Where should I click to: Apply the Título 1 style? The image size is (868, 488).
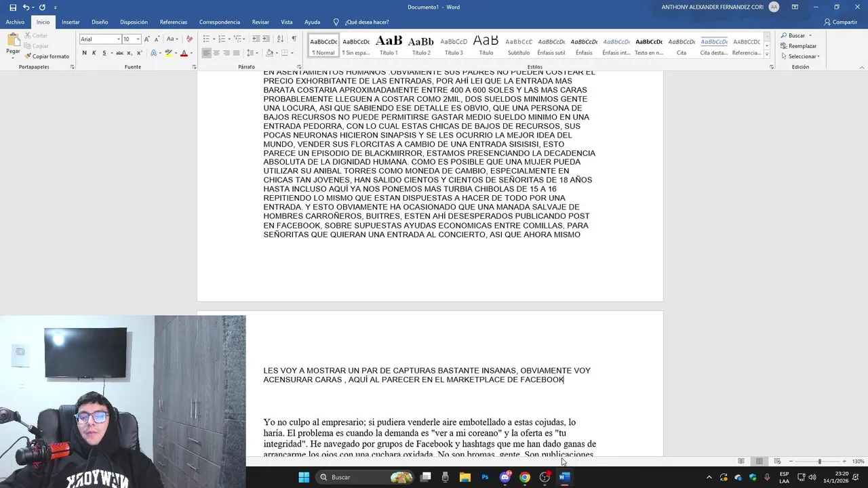click(x=389, y=45)
